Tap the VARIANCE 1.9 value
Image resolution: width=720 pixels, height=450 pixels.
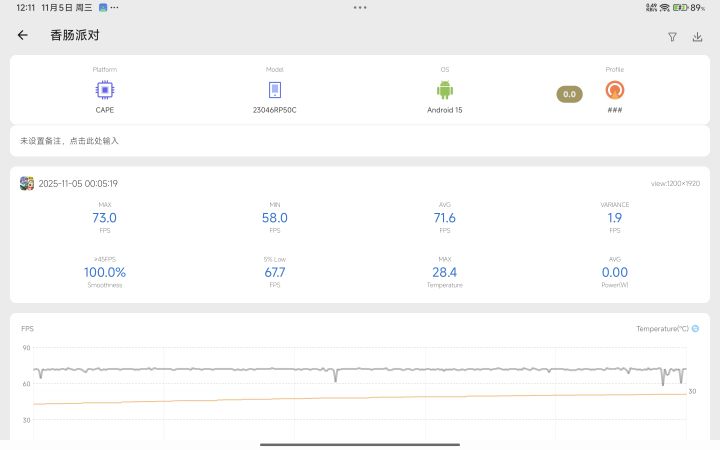[x=614, y=218]
